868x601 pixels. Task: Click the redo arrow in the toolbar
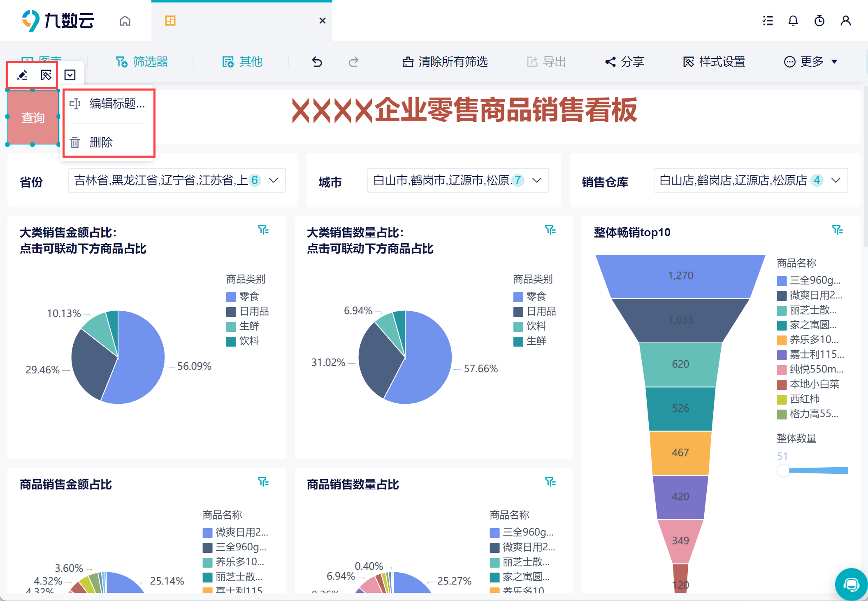click(x=353, y=62)
